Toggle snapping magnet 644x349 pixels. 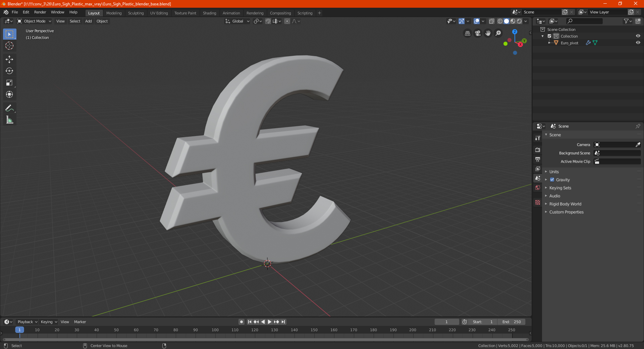[x=268, y=21]
